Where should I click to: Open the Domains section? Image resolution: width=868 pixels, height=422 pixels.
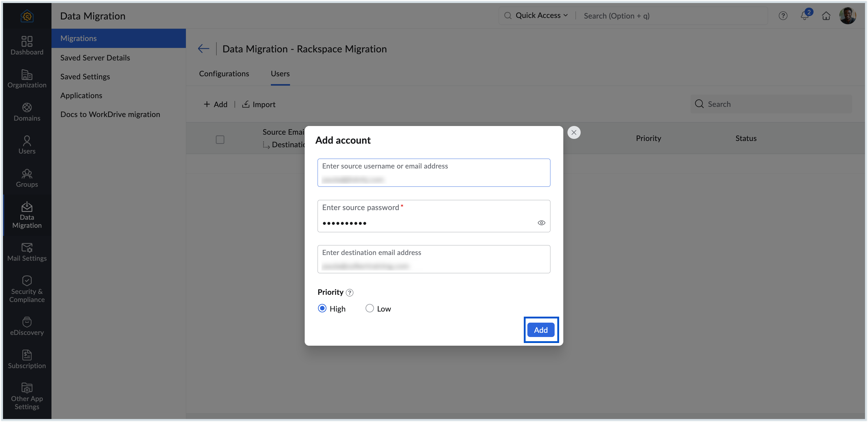(27, 112)
